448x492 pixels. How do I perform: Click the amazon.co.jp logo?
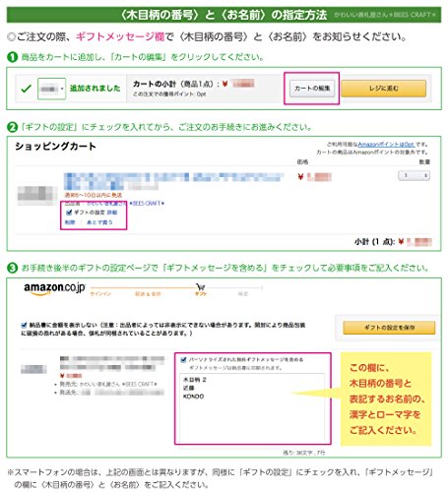pyautogui.click(x=54, y=288)
